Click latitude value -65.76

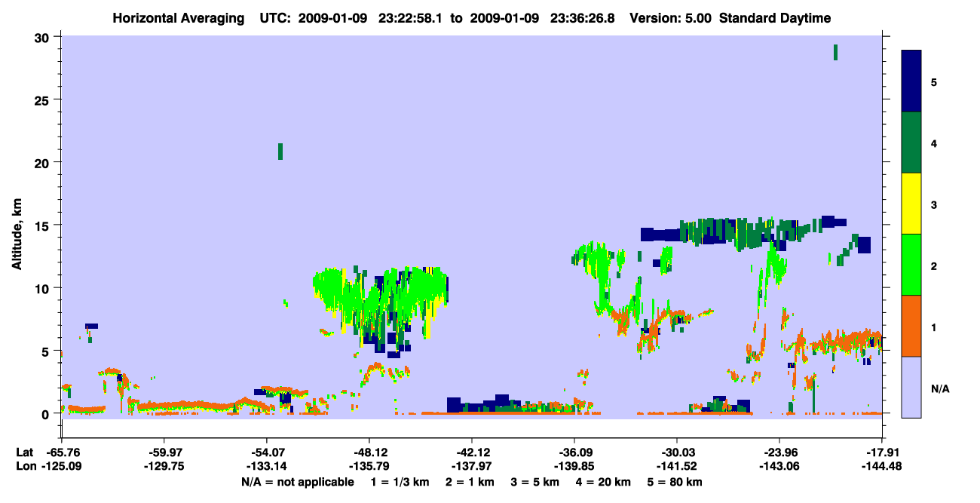pos(63,452)
